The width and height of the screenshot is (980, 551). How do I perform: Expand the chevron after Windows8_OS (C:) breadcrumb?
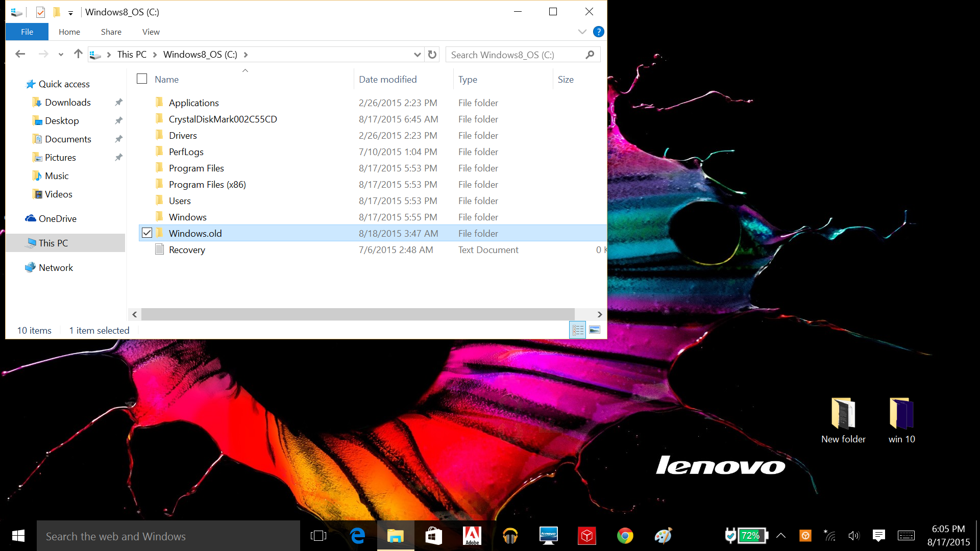246,55
